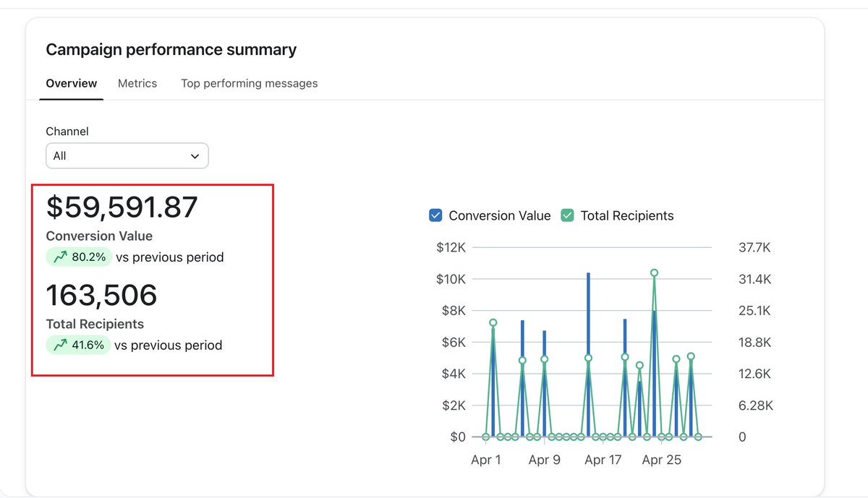Uncheck the Conversion Value legend checkbox

(x=435, y=215)
